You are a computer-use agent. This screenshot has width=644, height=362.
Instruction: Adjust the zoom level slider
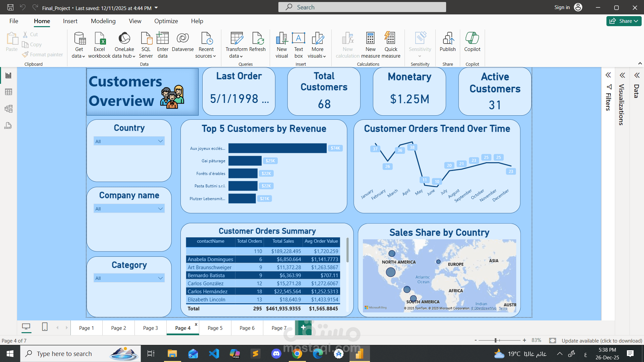[495, 341]
